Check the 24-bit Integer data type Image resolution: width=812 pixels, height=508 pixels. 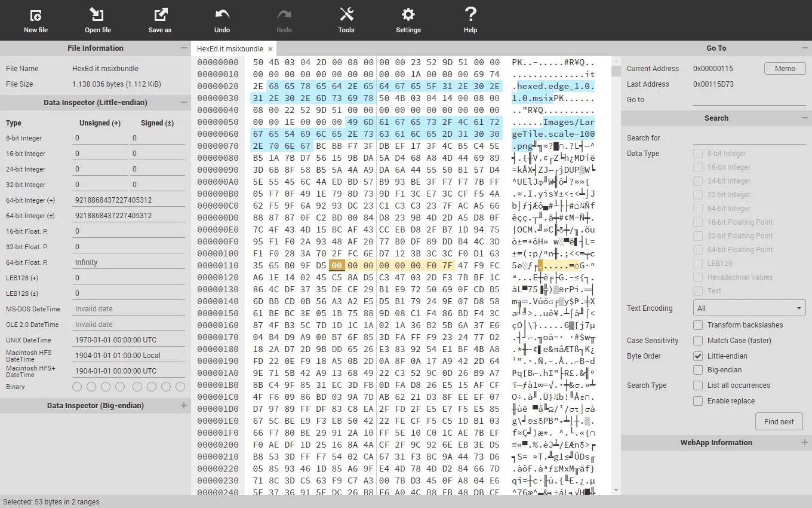[x=697, y=181]
